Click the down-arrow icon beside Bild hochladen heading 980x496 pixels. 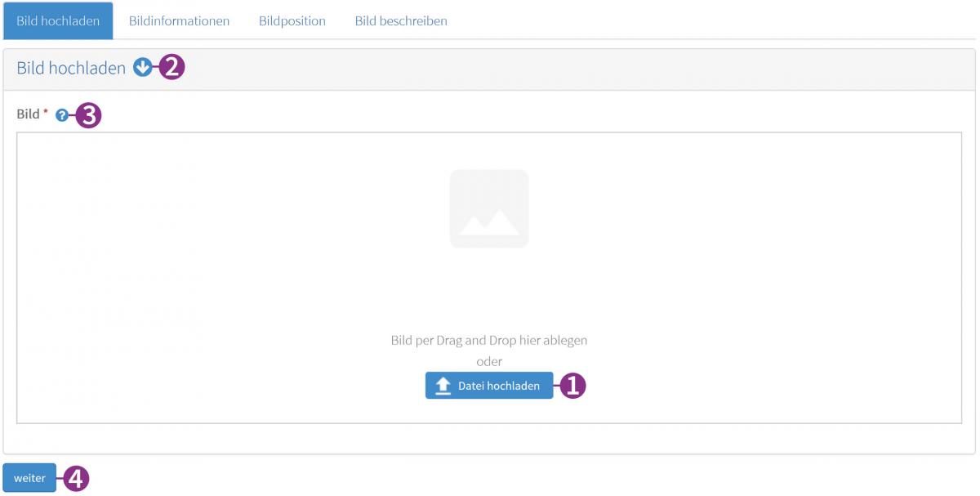point(143,68)
